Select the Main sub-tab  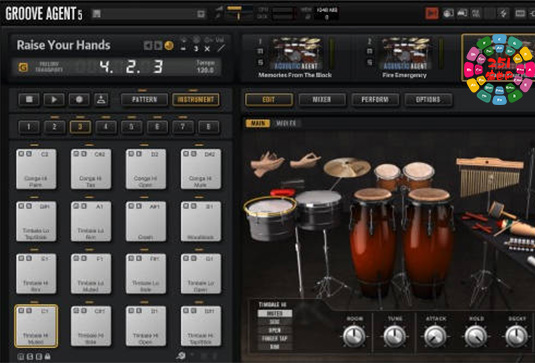tap(258, 123)
